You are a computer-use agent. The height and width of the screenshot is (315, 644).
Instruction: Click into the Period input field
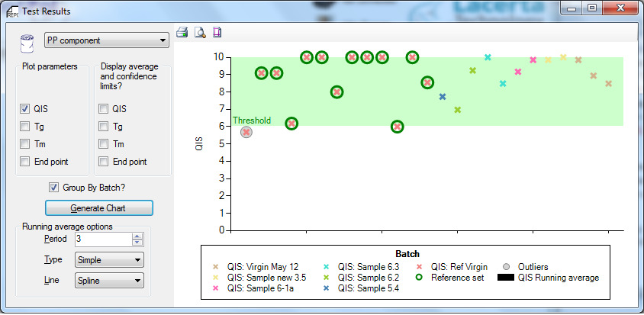tap(102, 239)
